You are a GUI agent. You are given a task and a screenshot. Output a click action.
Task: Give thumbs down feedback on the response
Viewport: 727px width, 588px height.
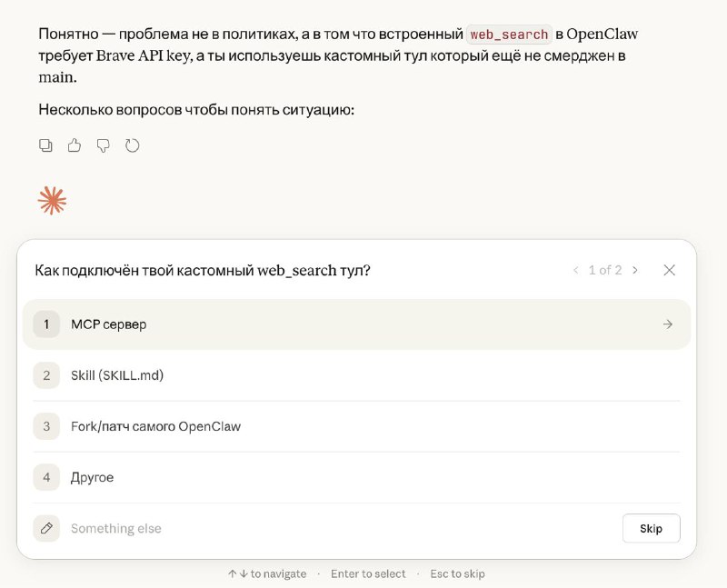[103, 145]
